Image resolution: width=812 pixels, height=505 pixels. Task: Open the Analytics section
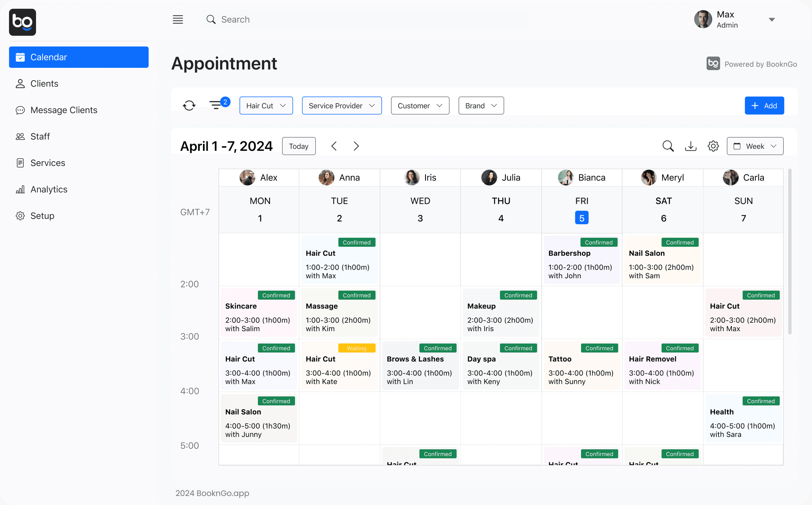(x=49, y=189)
